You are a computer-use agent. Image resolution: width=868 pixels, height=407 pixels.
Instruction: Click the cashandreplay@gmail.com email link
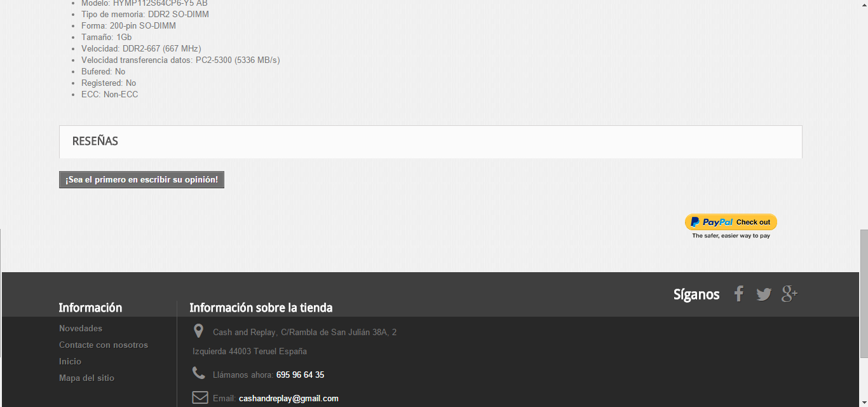pyautogui.click(x=288, y=399)
